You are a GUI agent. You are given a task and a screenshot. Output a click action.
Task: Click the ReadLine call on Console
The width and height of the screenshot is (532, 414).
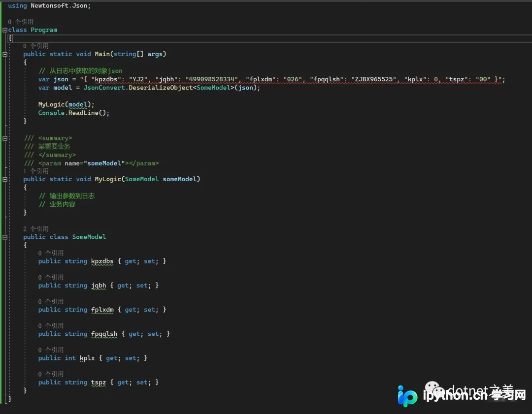pyautogui.click(x=83, y=113)
